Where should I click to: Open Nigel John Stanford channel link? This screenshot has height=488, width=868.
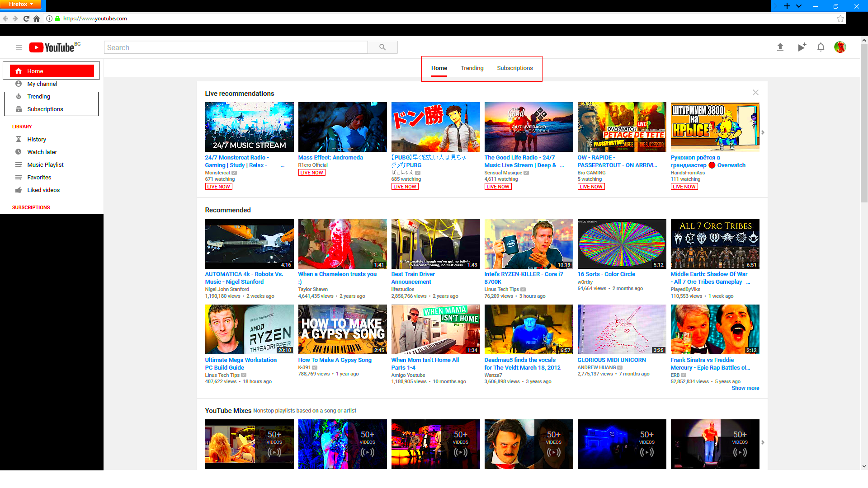pos(227,290)
